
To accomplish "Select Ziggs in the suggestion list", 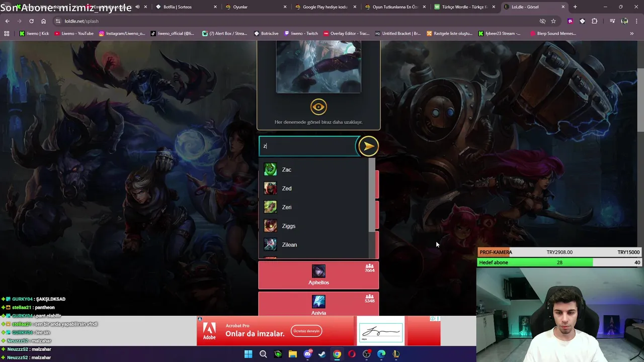I will (314, 226).
